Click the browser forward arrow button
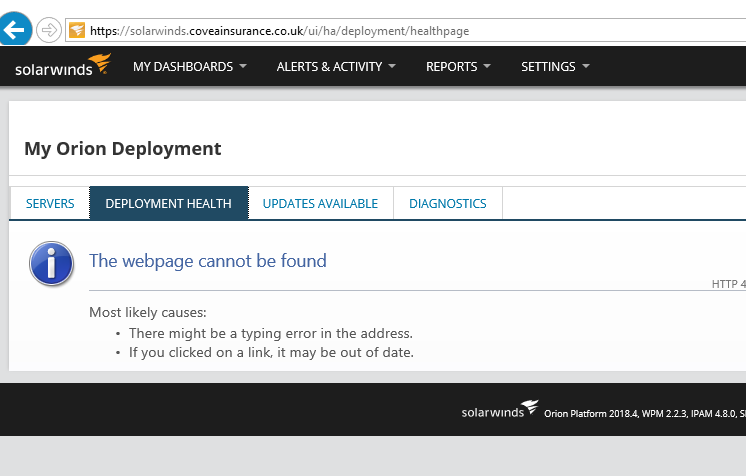This screenshot has width=746, height=476. click(x=49, y=30)
